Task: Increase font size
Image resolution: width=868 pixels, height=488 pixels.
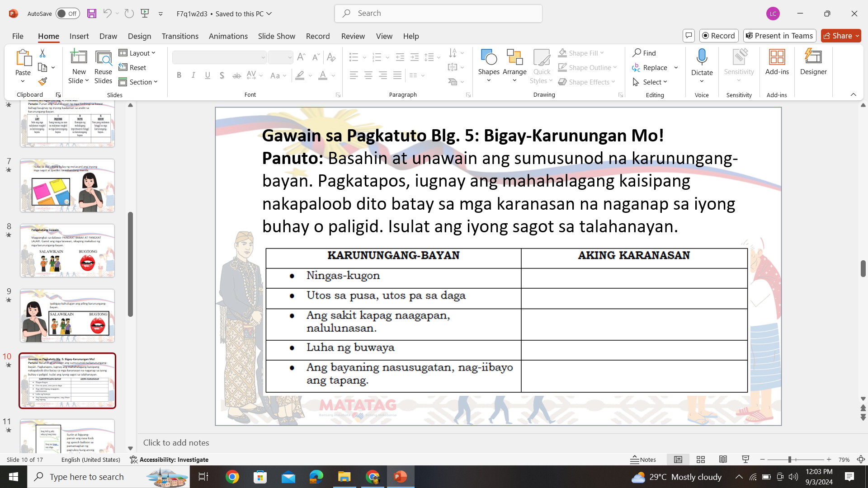Action: [301, 57]
